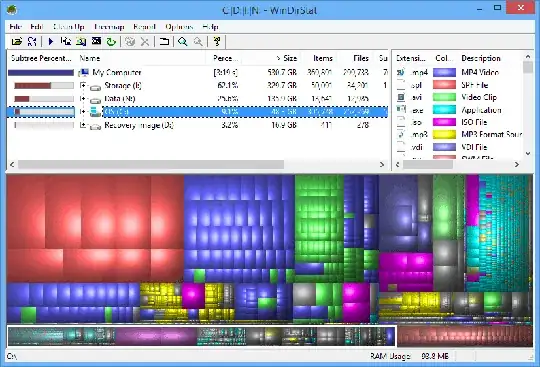Click the green Video Clip color swatch
This screenshot has height=367, width=540.
pos(444,97)
